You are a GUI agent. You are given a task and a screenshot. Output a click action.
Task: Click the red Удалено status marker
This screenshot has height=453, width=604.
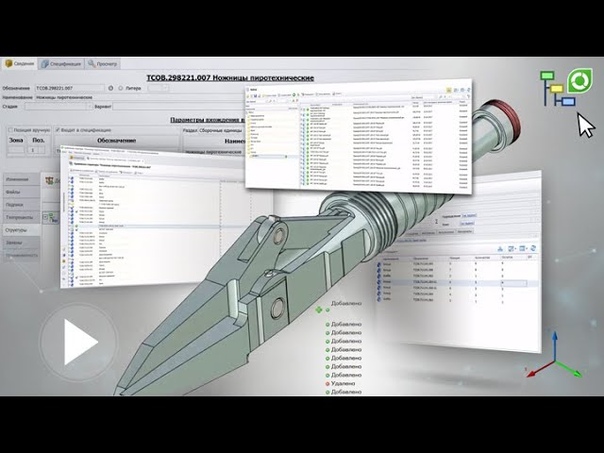pyautogui.click(x=327, y=382)
